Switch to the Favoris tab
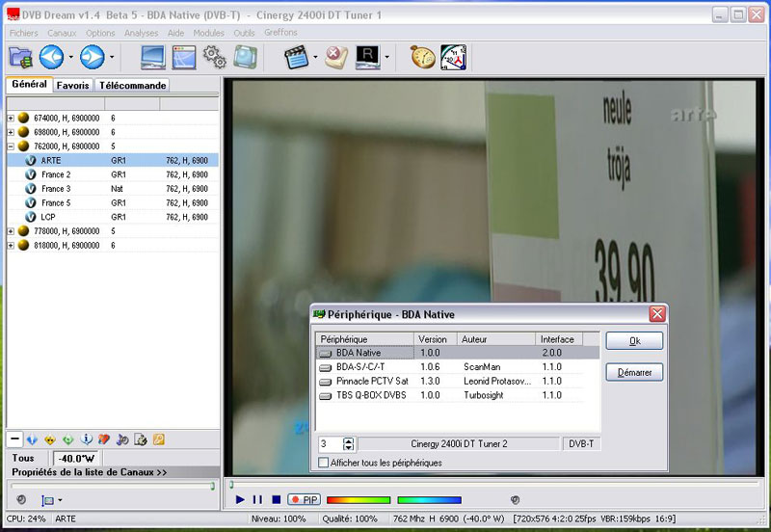Viewport: 771px width, 532px height. (x=73, y=85)
